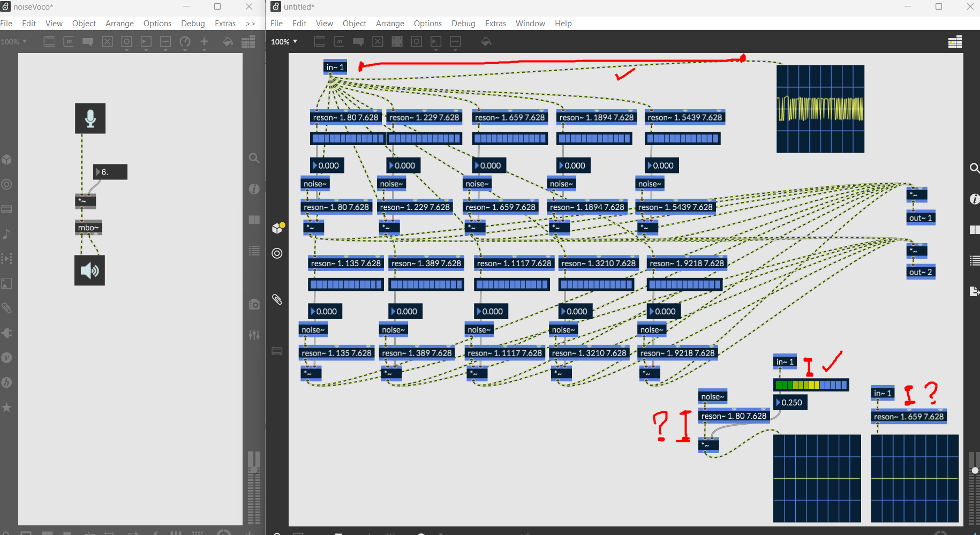Open the Arrange menu in noiseVoco window
The image size is (980, 535).
pyautogui.click(x=119, y=24)
